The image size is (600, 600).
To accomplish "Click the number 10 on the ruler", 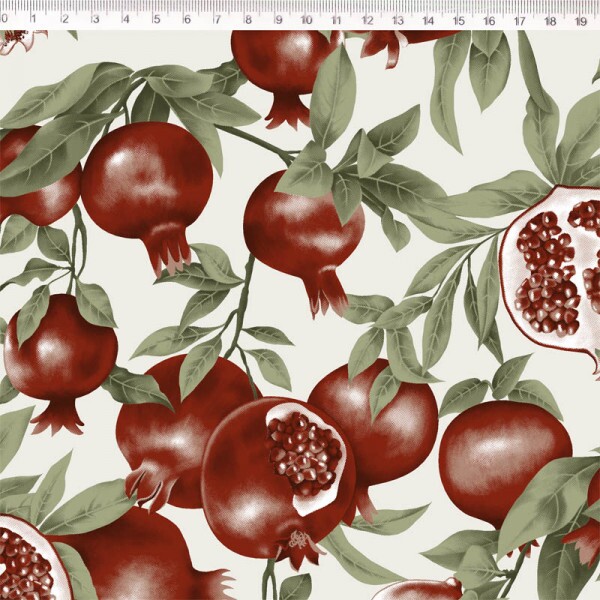I will pos(305,19).
